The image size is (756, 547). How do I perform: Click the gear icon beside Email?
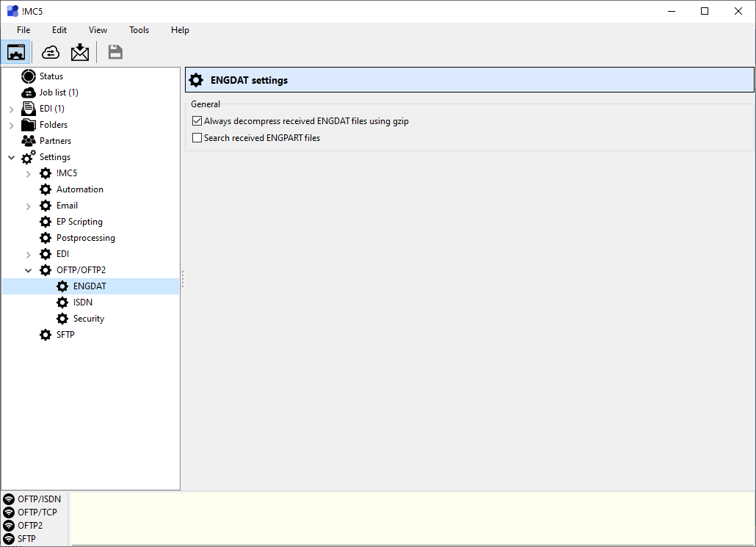[46, 206]
